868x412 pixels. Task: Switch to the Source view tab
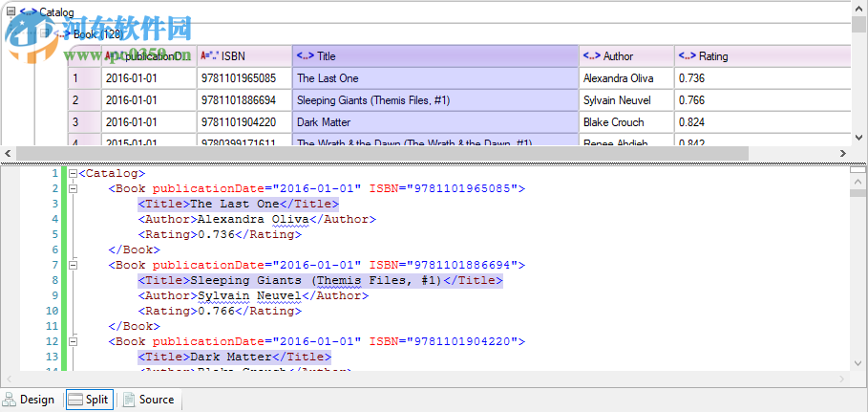click(x=148, y=400)
